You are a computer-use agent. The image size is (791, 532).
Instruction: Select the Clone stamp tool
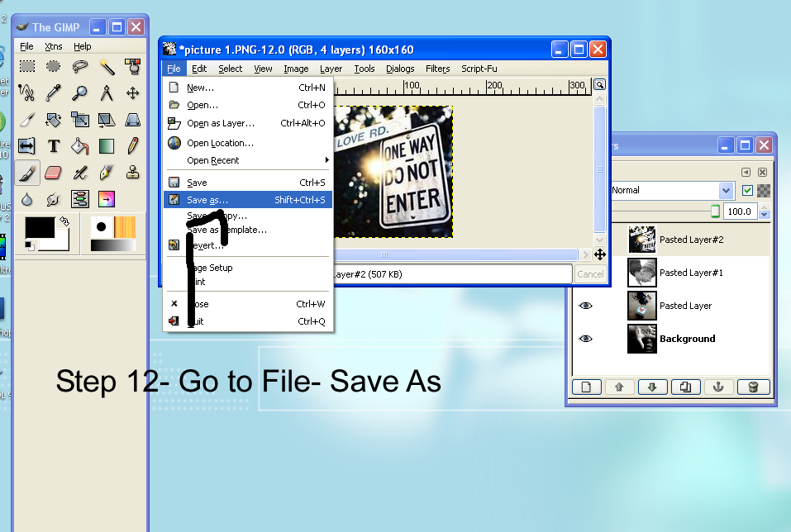133,173
